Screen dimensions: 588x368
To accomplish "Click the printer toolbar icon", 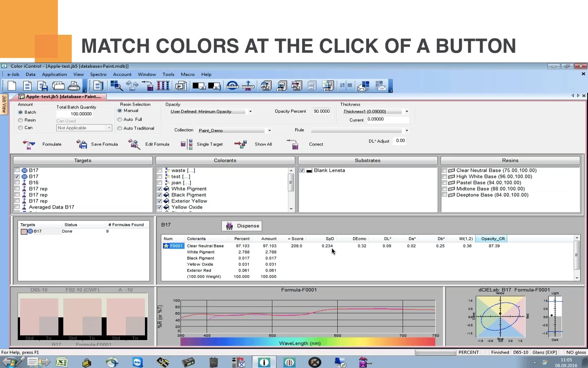I will tap(74, 86).
